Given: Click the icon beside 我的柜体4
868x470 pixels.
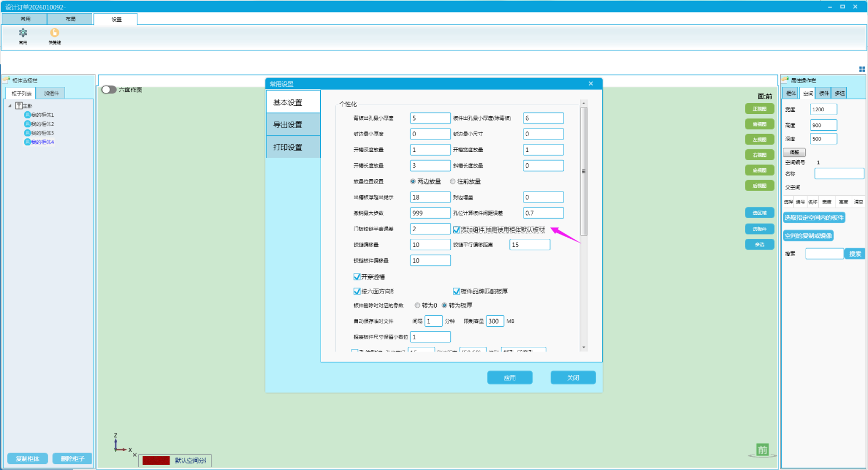Looking at the screenshot, I should point(27,142).
